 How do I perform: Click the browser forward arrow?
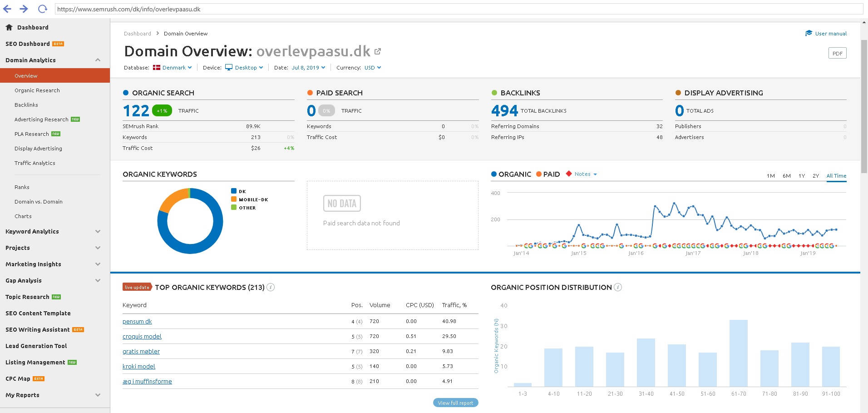24,9
